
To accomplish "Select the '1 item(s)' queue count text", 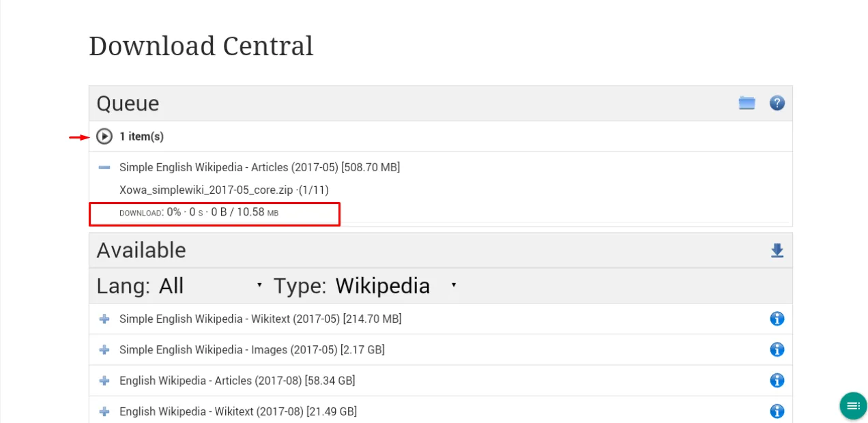I will coord(141,136).
